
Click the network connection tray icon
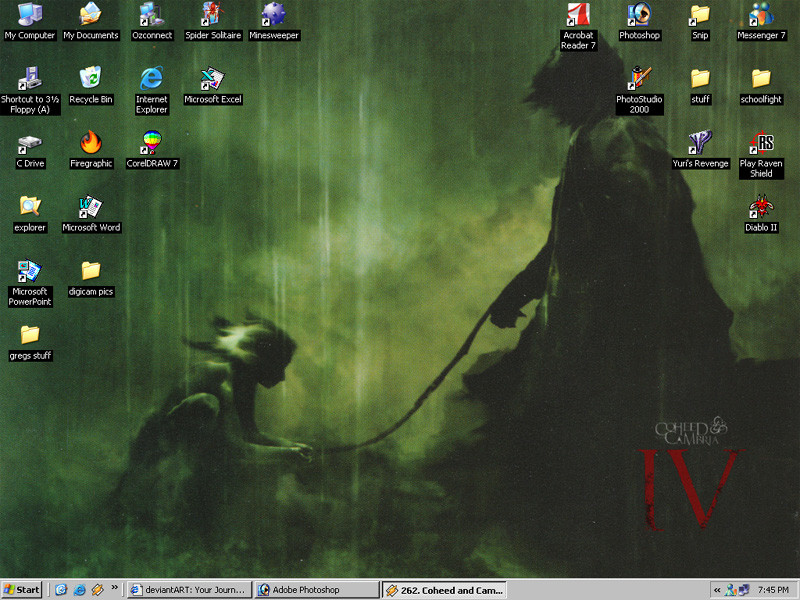tap(744, 590)
